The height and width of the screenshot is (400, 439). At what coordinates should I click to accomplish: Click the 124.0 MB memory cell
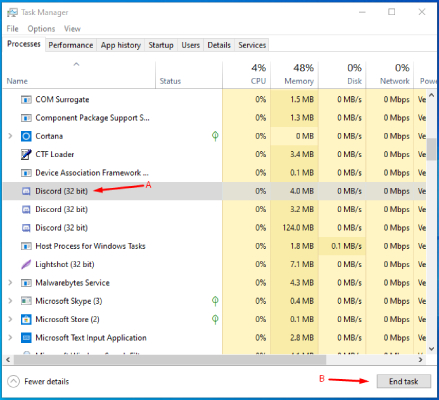294,228
